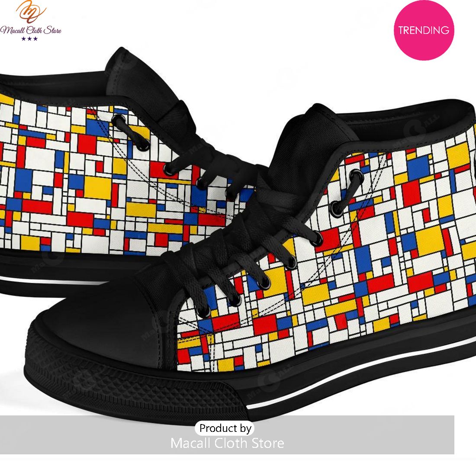This screenshot has height=476, width=476.
Task: Select the white "Product by" pill label
Action: click(225, 428)
